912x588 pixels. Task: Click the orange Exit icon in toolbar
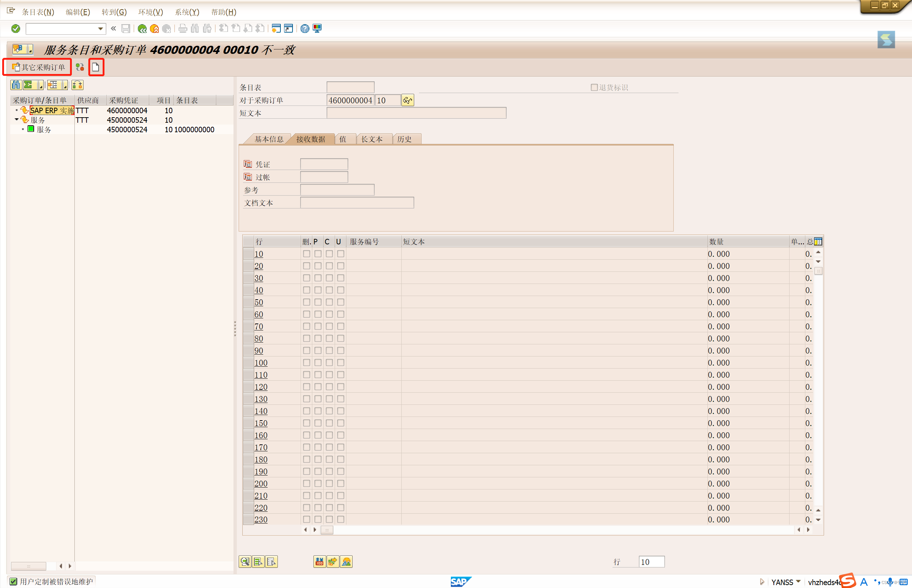[x=154, y=29]
